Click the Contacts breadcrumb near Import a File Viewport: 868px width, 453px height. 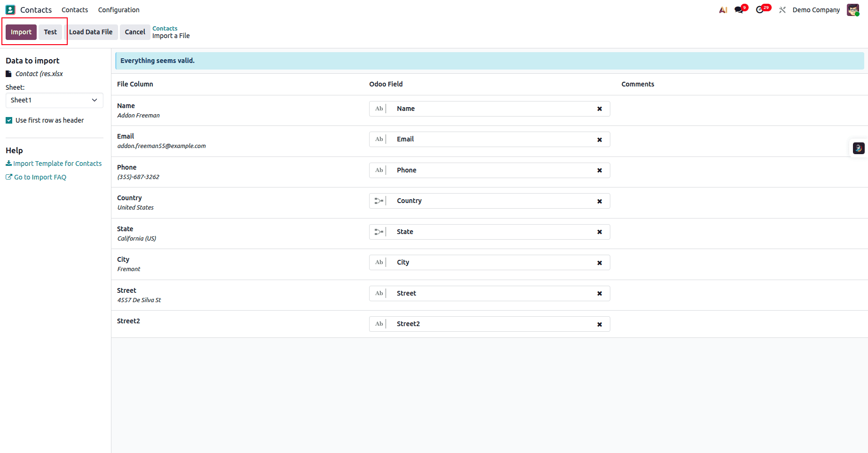coord(165,28)
